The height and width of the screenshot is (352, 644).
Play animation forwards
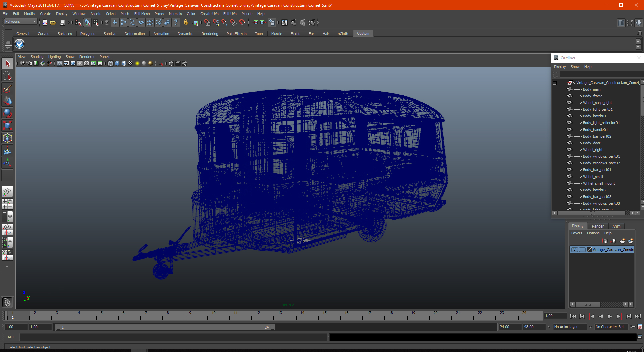click(x=610, y=316)
